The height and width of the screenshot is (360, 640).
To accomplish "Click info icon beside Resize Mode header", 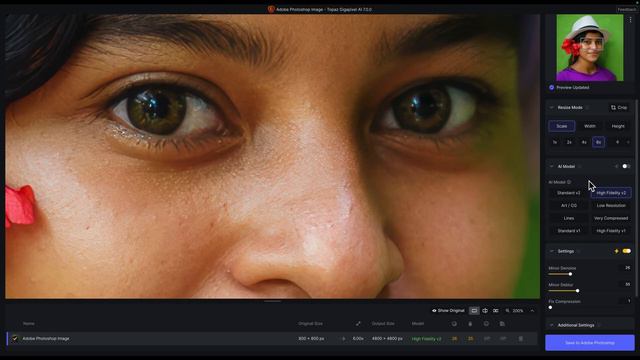I will point(587,108).
